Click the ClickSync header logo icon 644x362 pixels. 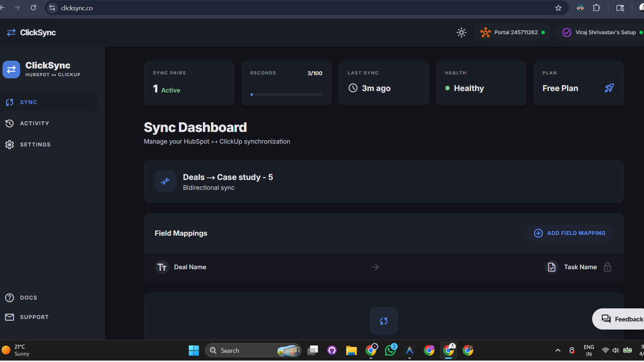click(11, 32)
